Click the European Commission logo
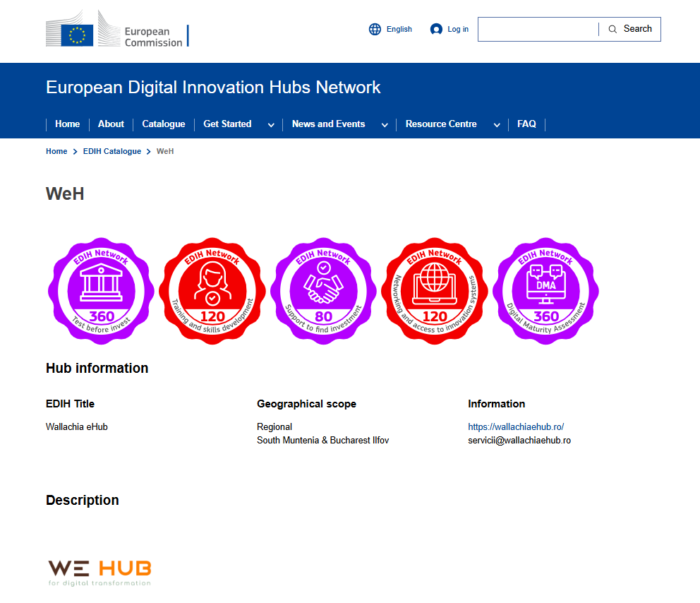Image resolution: width=700 pixels, height=603 pixels. coord(116,30)
